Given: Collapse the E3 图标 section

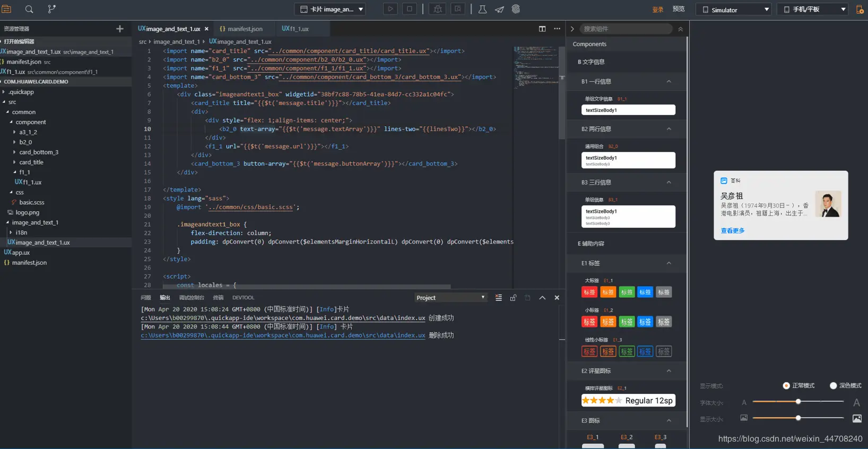Looking at the screenshot, I should (x=669, y=421).
